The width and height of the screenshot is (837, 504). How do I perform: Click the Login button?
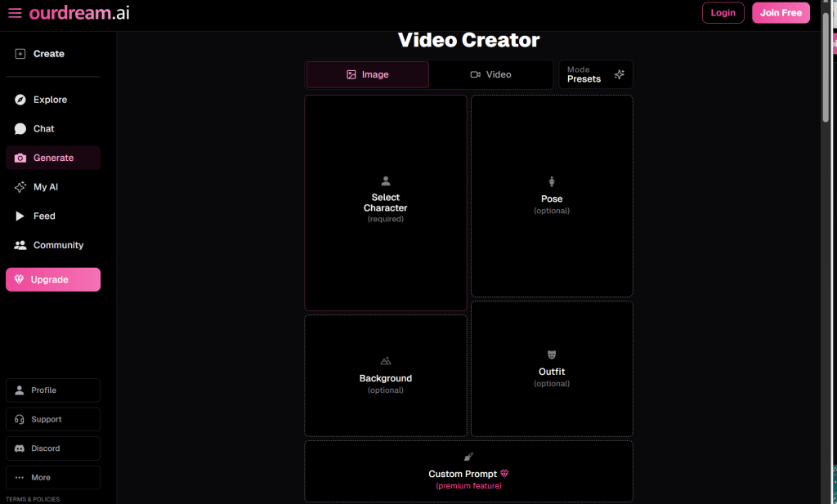[x=723, y=13]
